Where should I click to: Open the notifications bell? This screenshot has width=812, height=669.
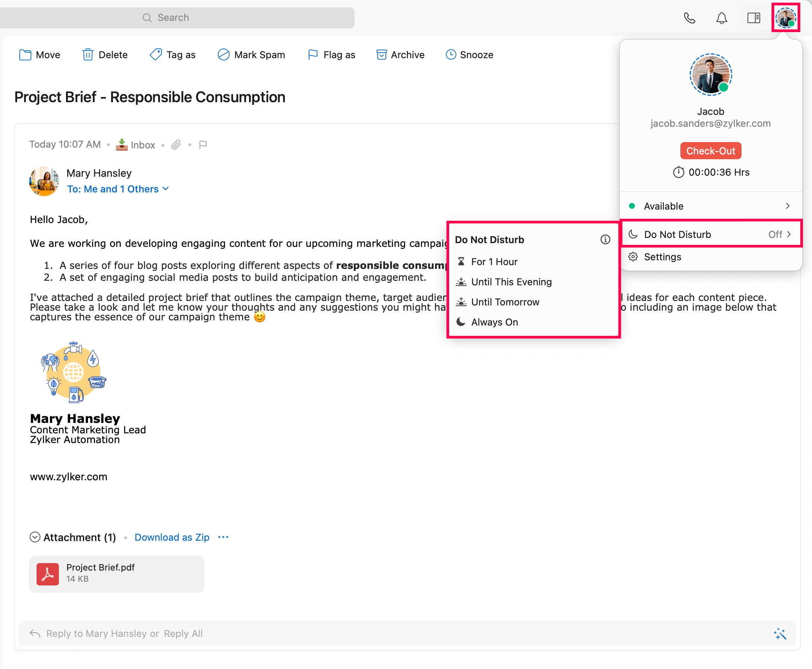click(x=721, y=18)
